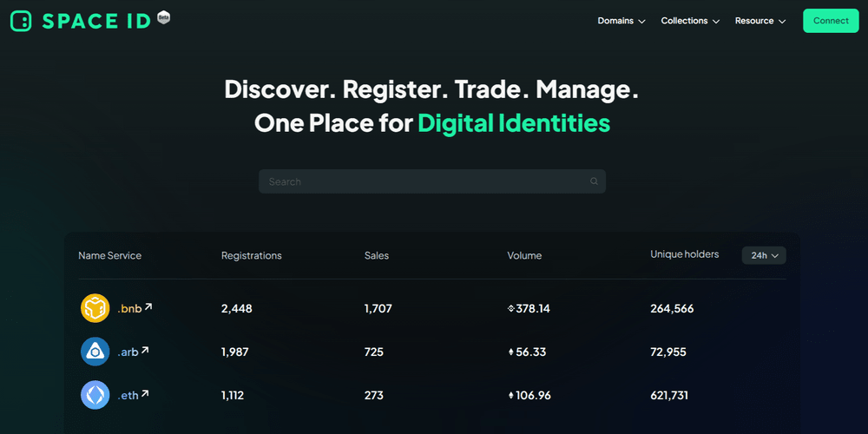868x434 pixels.
Task: Click currency symbol next to 378.14
Action: pos(511,308)
